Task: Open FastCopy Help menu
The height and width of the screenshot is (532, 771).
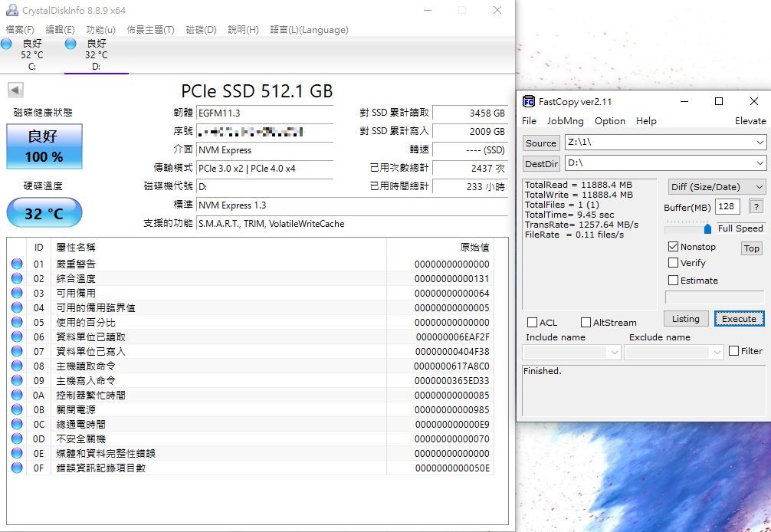Action: tap(646, 121)
